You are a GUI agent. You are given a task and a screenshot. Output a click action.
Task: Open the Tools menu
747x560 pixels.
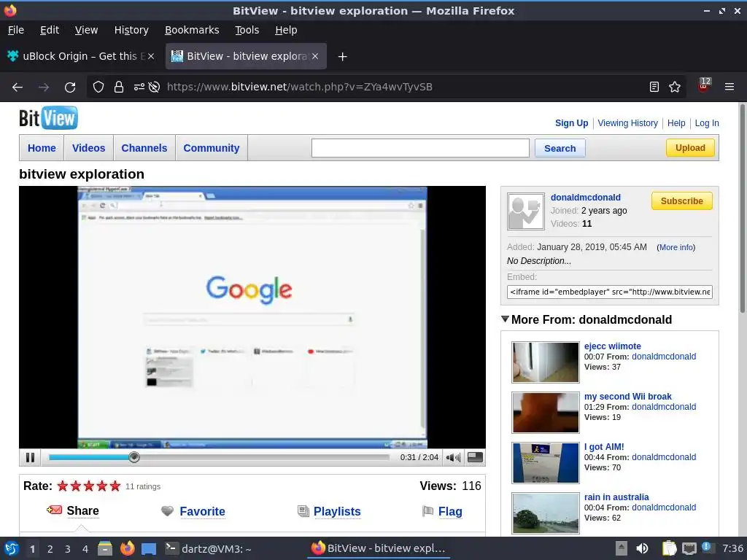[x=247, y=30]
